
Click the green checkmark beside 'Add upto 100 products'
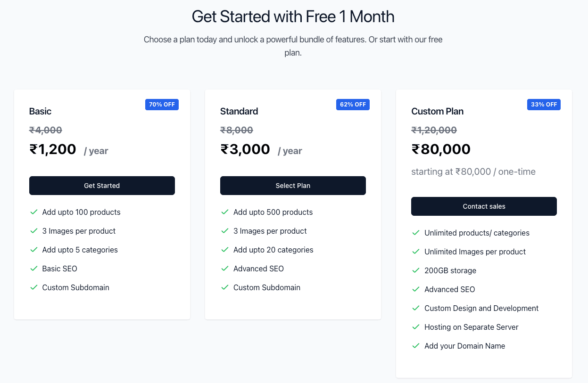[x=33, y=212]
